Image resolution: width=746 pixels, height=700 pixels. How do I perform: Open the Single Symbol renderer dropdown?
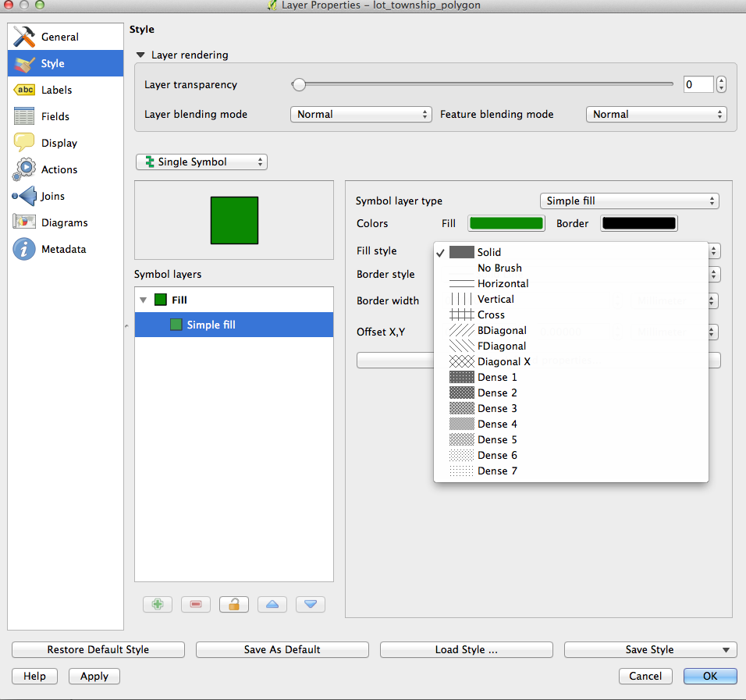click(201, 162)
